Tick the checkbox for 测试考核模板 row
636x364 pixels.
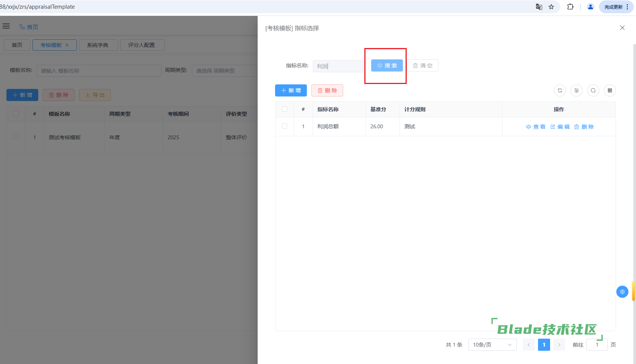pyautogui.click(x=16, y=137)
